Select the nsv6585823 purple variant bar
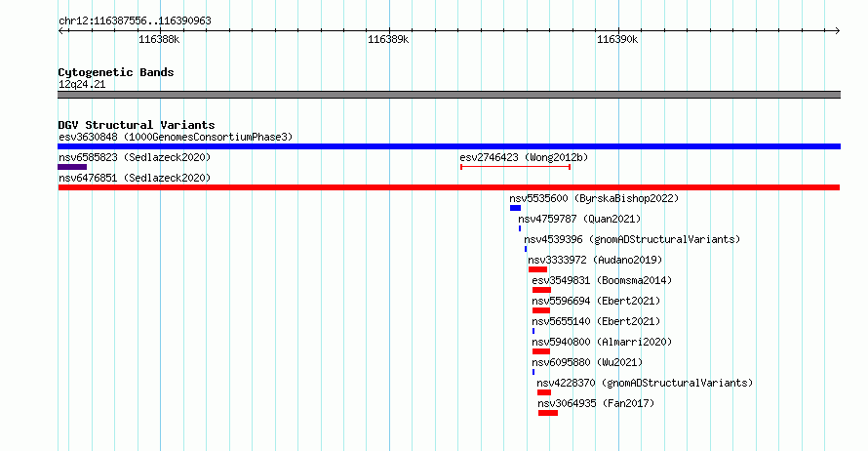Image resolution: width=868 pixels, height=451 pixels. (x=72, y=167)
